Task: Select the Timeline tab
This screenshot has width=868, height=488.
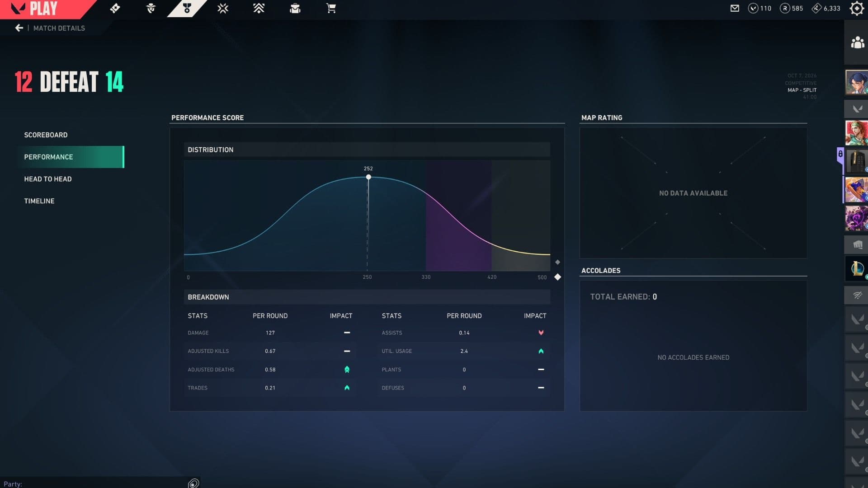Action: 39,201
